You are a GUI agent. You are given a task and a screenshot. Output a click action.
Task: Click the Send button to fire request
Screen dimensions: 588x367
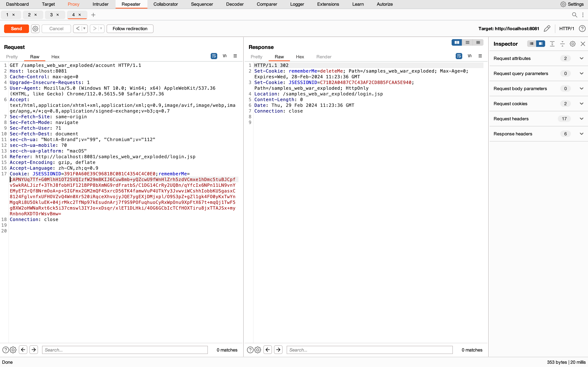coord(16,28)
